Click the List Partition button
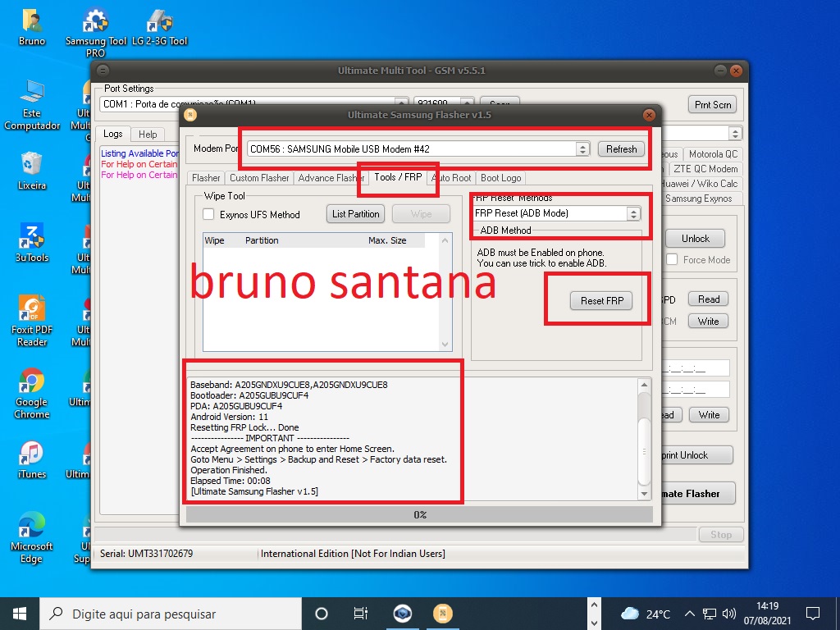The image size is (840, 630). coord(356,214)
